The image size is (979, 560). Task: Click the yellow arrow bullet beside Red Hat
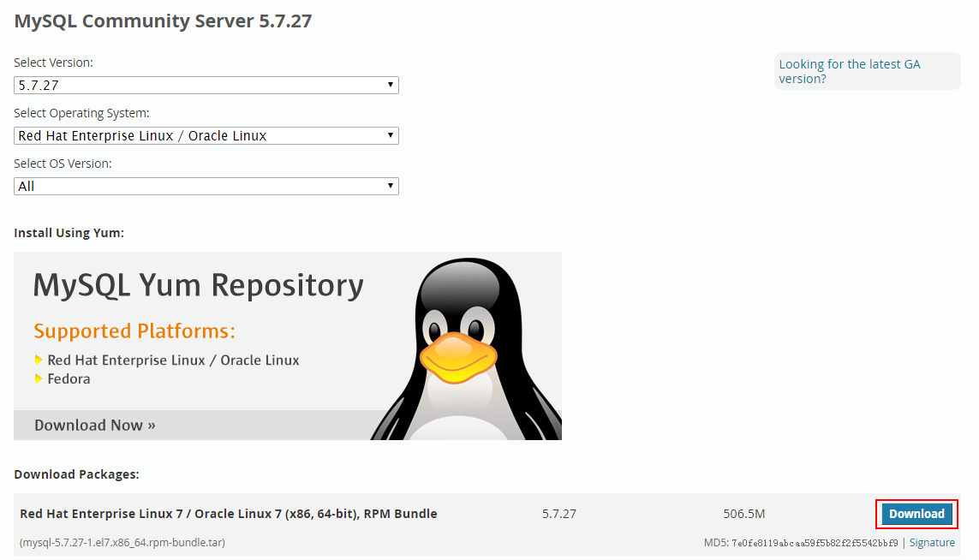pyautogui.click(x=39, y=360)
